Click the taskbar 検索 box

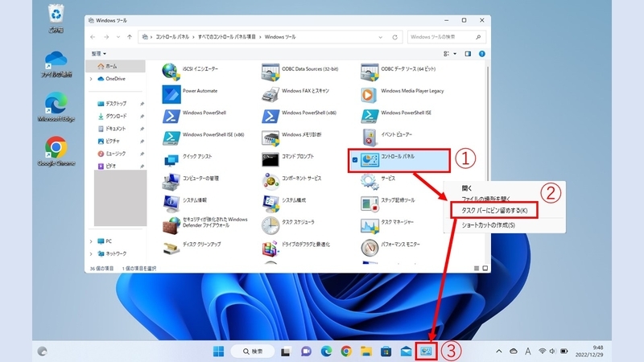point(253,352)
